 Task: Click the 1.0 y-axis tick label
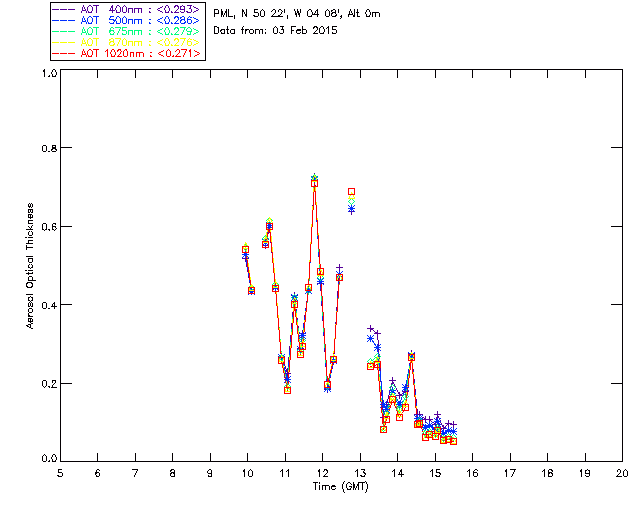pyautogui.click(x=49, y=73)
